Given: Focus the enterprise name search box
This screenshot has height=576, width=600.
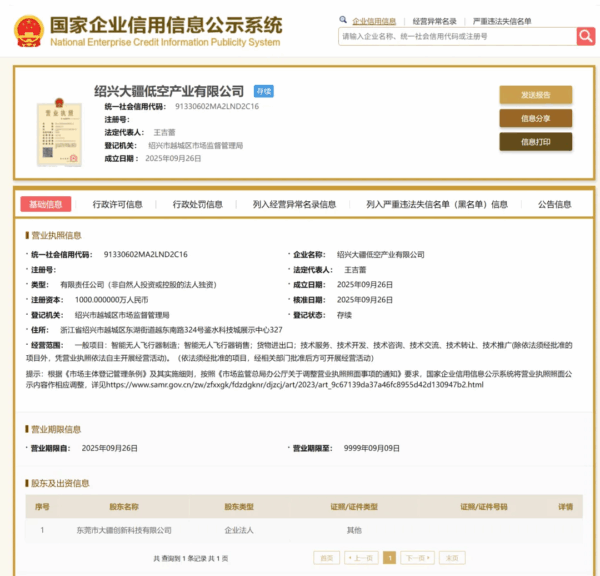Looking at the screenshot, I should coord(455,36).
